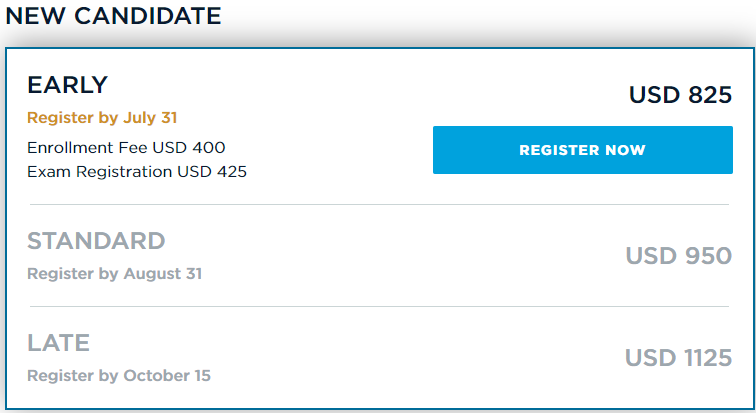
Task: Click the Register by October 15 text
Action: coord(119,375)
